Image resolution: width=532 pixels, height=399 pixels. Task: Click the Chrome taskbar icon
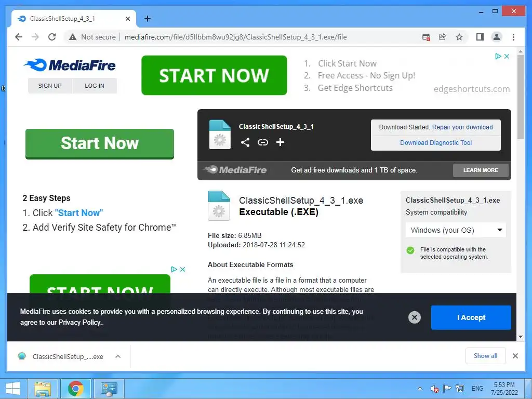[75, 388]
